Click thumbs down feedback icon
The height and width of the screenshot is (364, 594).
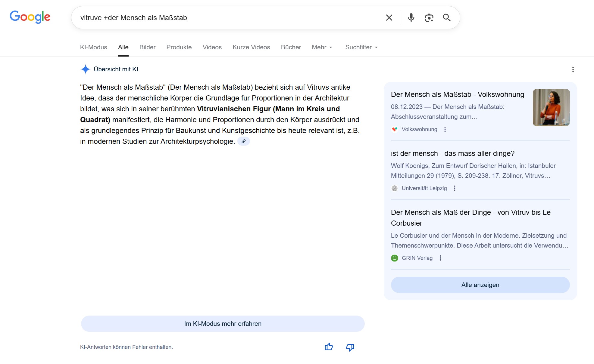tap(350, 347)
